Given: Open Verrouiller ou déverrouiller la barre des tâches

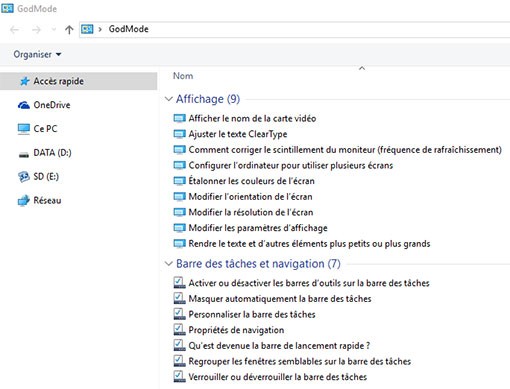Looking at the screenshot, I should (x=278, y=377).
